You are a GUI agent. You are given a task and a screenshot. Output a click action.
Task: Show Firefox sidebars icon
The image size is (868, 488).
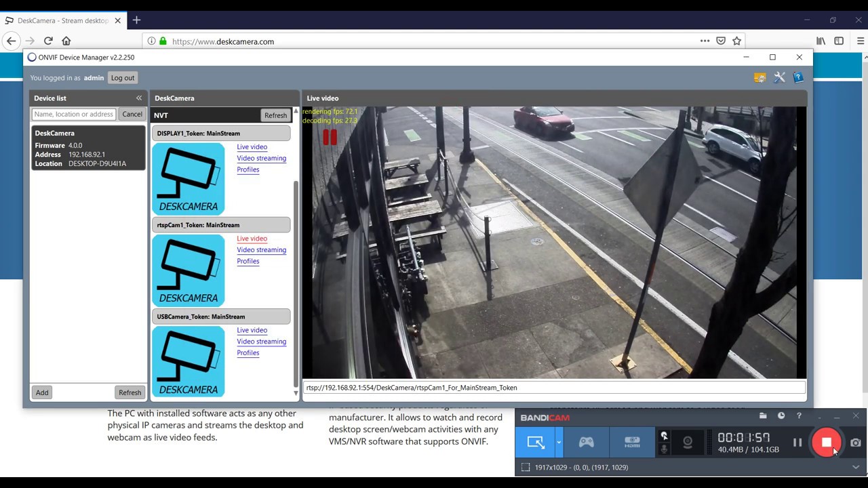839,41
